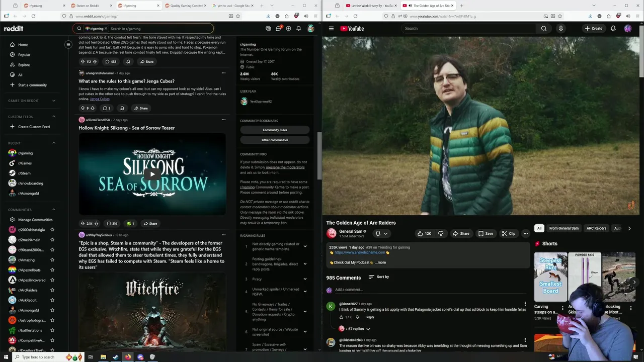Viewport: 644px width, 362px height.
Task: Click the YouTube search magnifier button
Action: coord(544,29)
